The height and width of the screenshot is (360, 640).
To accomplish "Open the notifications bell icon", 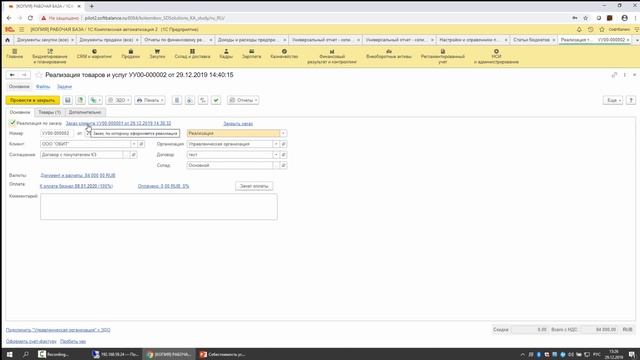I will 579,29.
